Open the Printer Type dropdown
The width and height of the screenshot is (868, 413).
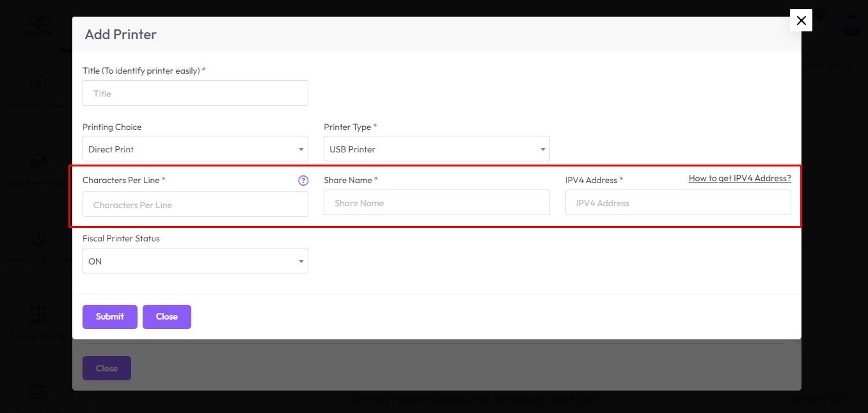[x=436, y=149]
